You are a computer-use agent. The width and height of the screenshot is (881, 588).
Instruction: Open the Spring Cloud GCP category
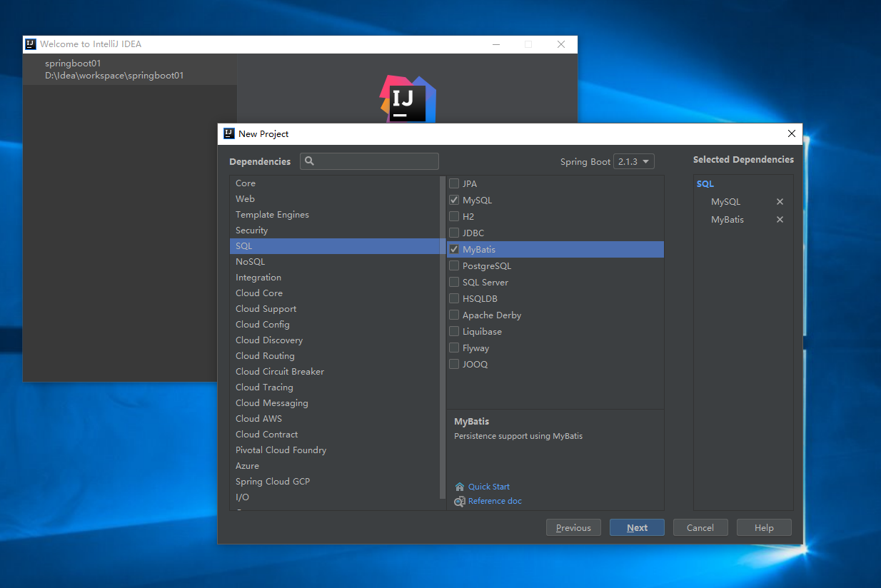(x=334, y=482)
